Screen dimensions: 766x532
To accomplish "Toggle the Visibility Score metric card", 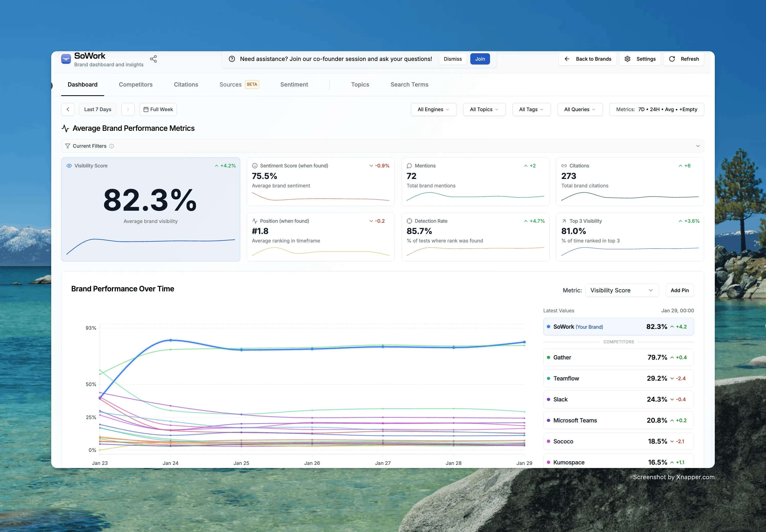I will [150, 209].
